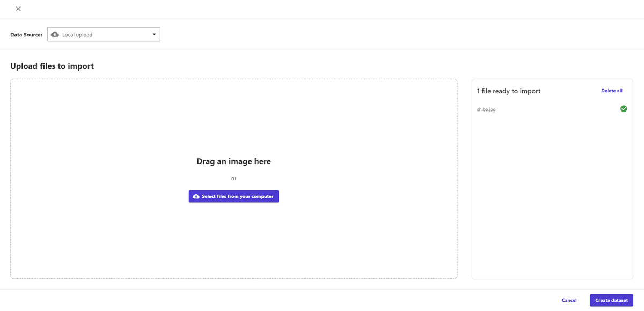Click the Cancel button
This screenshot has width=644, height=311.
point(569,300)
